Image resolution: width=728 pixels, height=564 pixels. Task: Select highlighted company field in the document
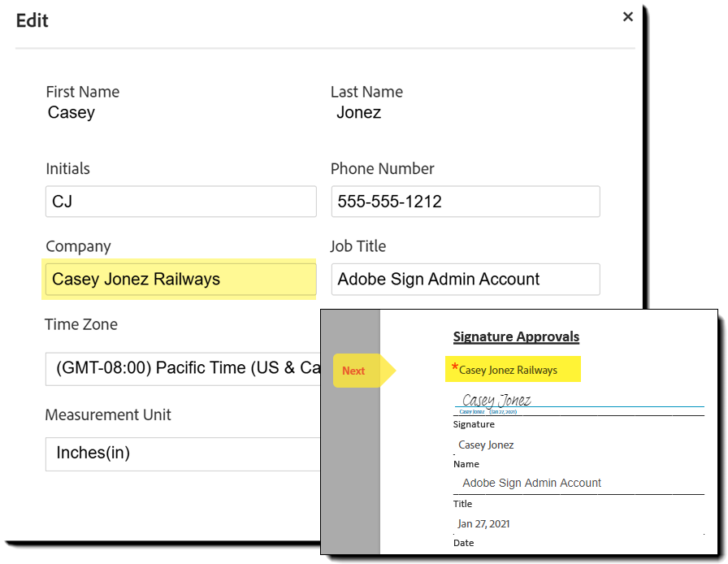[513, 370]
